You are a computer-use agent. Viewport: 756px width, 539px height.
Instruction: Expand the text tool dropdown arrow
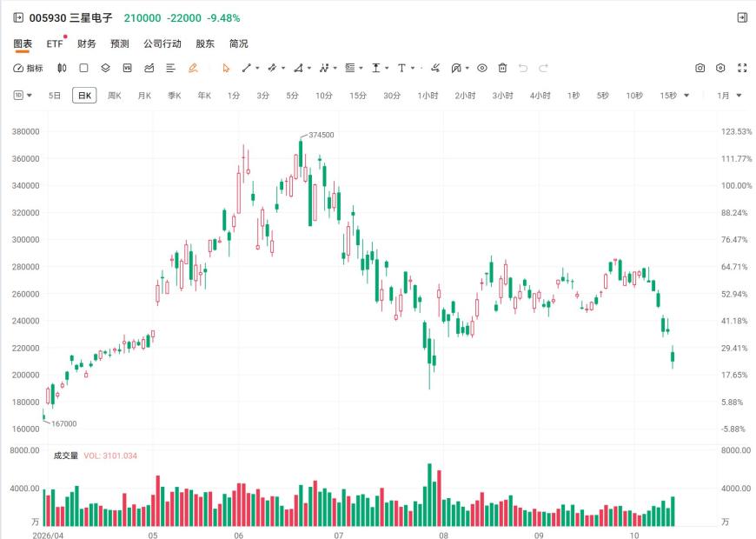(413, 68)
